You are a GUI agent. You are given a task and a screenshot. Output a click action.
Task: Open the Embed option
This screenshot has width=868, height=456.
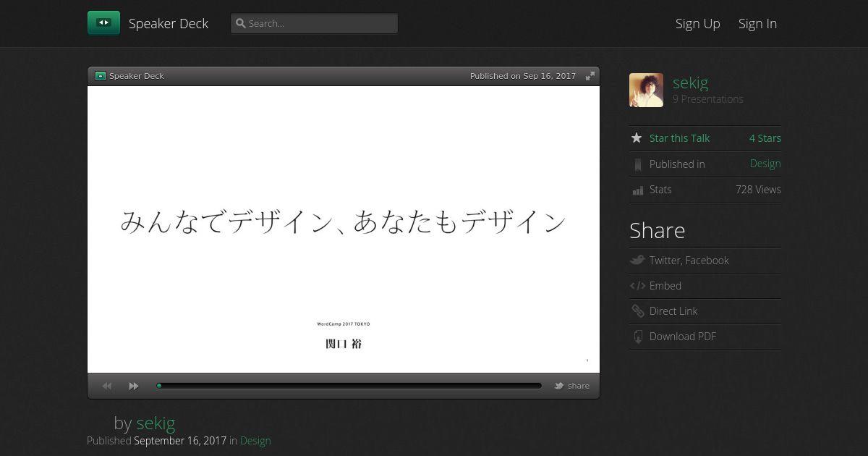click(x=665, y=286)
